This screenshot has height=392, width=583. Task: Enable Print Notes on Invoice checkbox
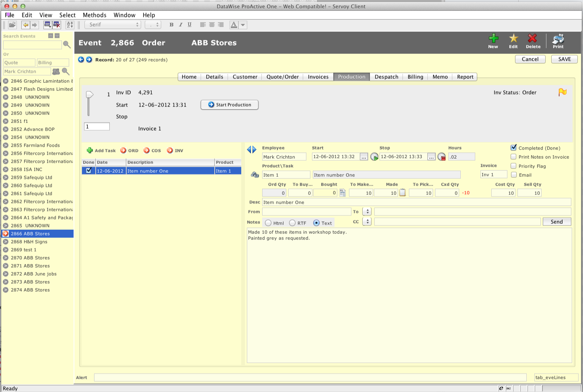point(513,157)
